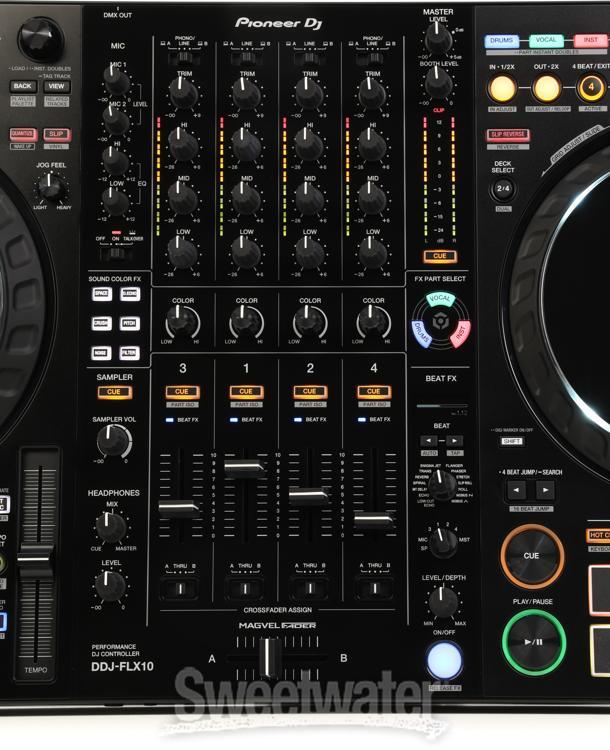
Task: Touch the MIC 1 level knob
Action: click(x=116, y=80)
